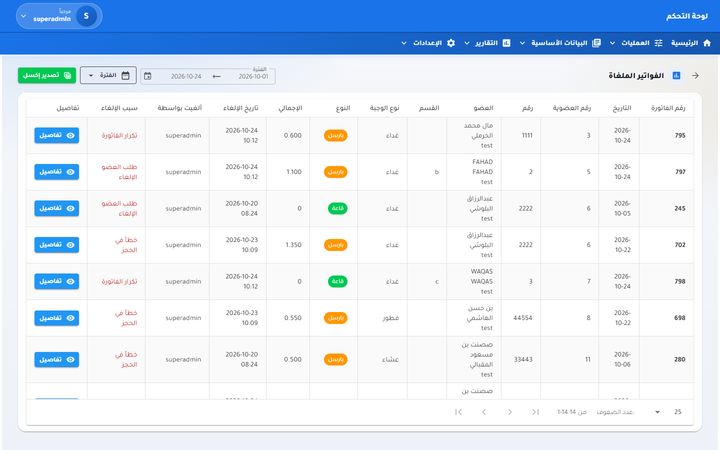Viewport: 720px width, 450px height.
Task: Click the sliders icon next to العمليات
Action: (x=658, y=43)
